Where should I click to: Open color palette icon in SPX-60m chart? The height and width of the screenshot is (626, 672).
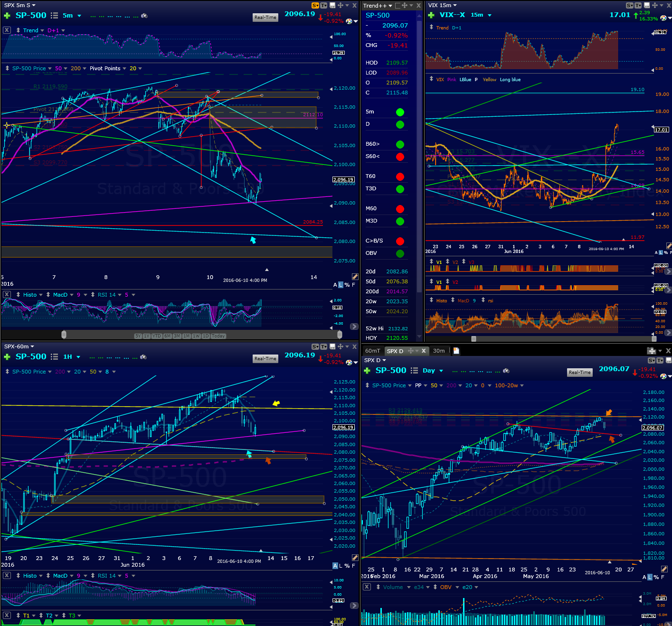[x=349, y=363]
